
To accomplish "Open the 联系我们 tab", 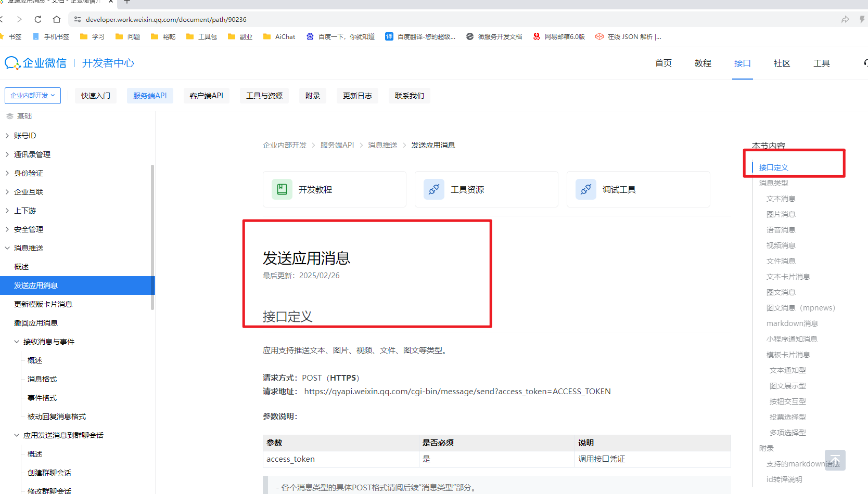I will (410, 96).
